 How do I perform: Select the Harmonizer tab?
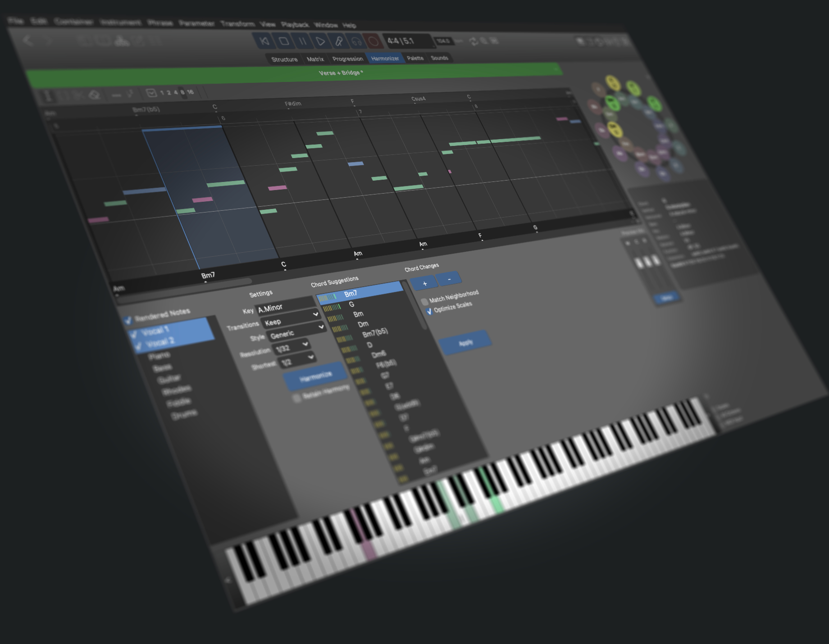(x=385, y=58)
